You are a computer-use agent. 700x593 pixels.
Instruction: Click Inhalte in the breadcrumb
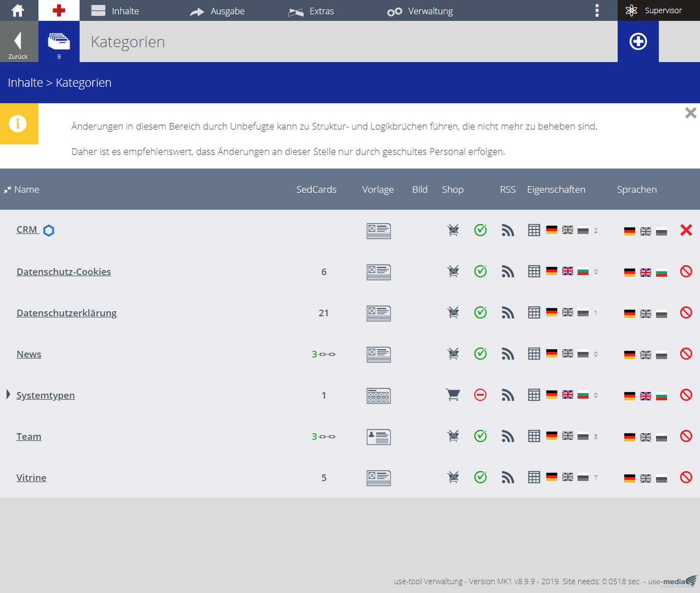point(25,83)
